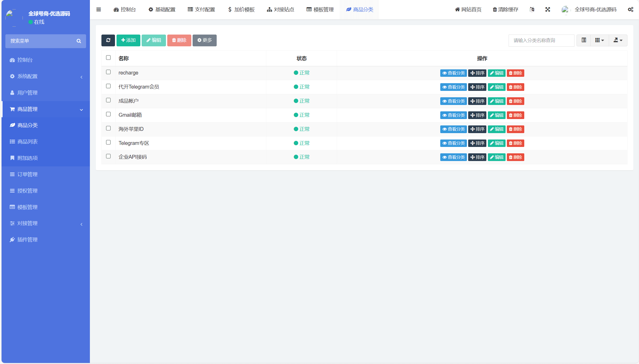Viewport: 639px width, 364px height.
Task: Click the green 添加 button
Action: pos(128,40)
